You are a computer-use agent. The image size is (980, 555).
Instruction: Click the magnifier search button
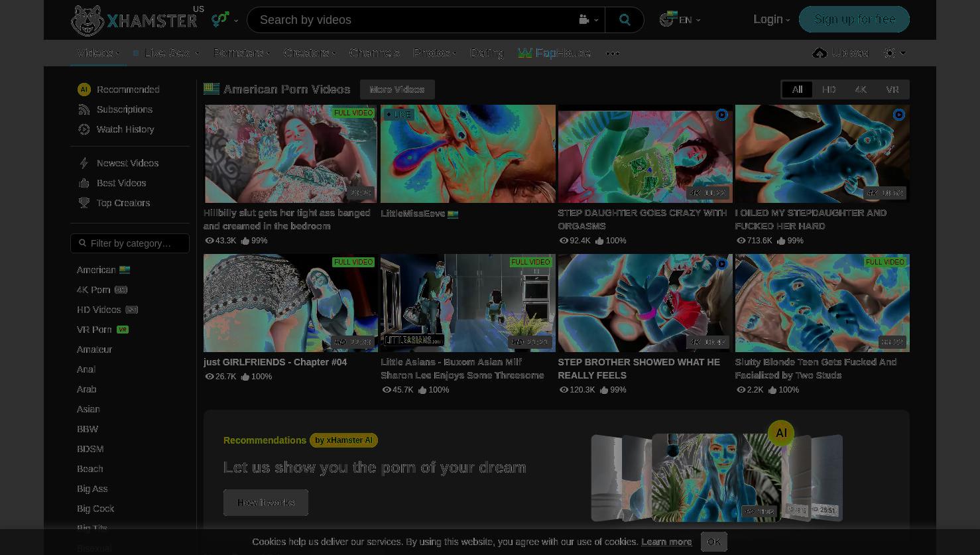625,20
